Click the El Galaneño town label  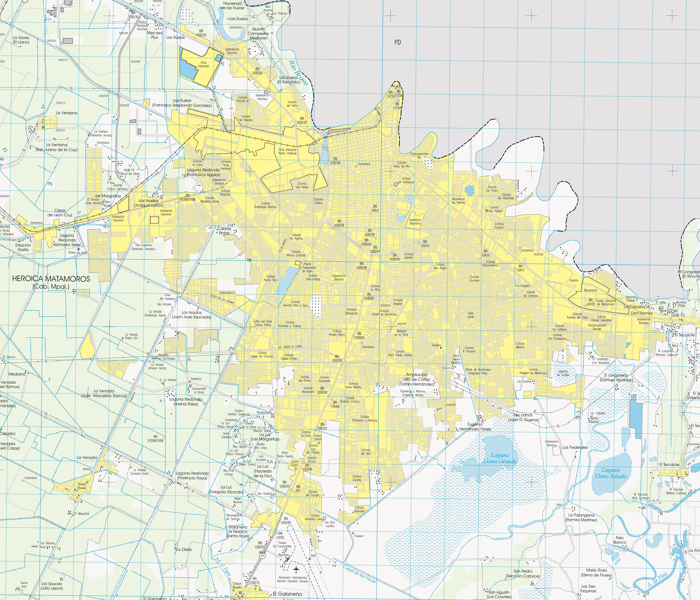[288, 594]
